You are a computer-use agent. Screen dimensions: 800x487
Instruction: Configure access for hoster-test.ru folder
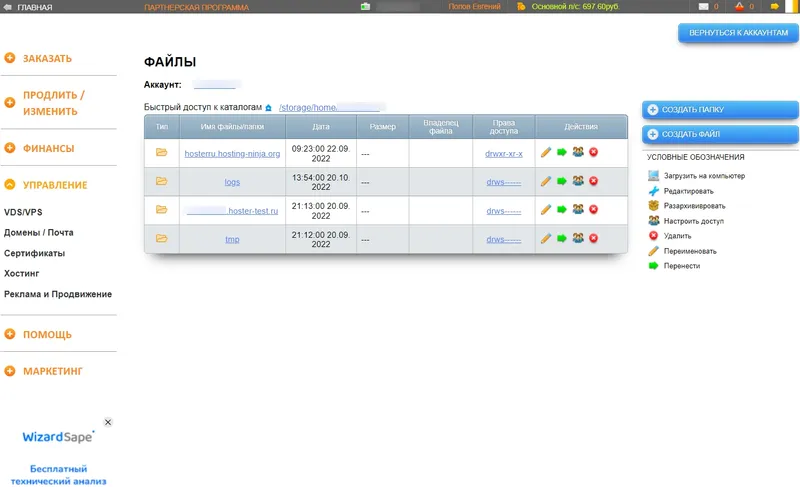578,209
